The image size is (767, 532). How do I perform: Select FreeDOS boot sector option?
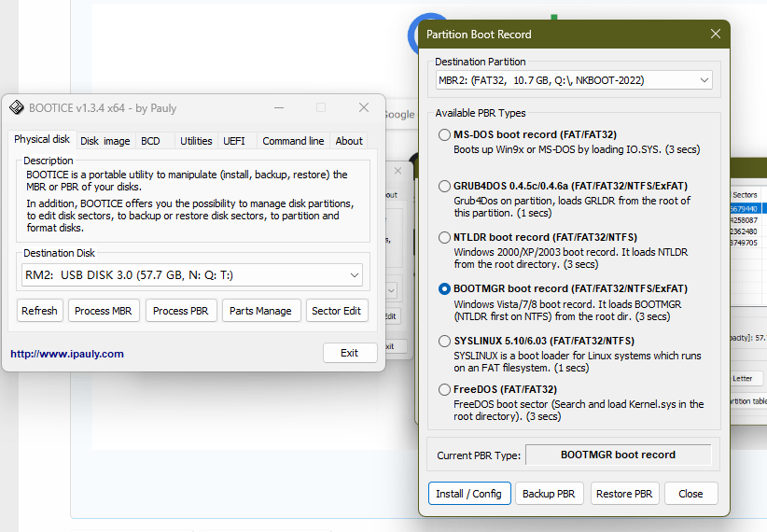pyautogui.click(x=445, y=389)
